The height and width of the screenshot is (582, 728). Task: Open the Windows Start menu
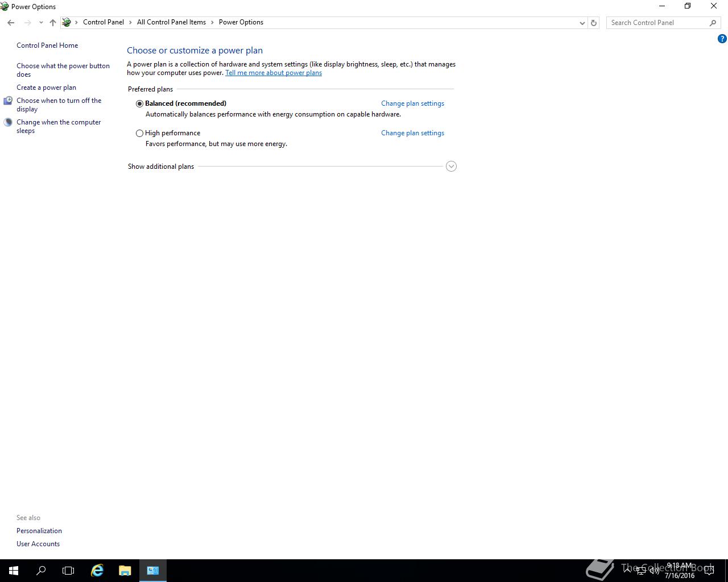pyautogui.click(x=14, y=571)
